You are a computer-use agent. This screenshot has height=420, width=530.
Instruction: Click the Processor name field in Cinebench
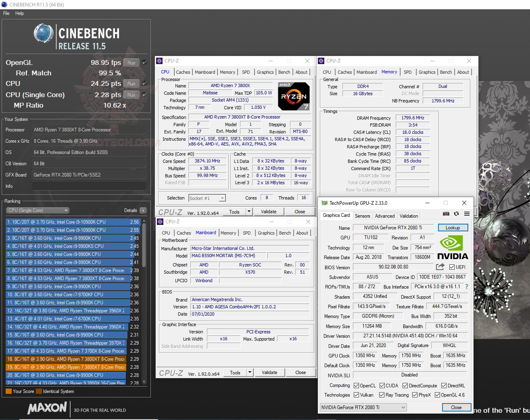(x=89, y=130)
